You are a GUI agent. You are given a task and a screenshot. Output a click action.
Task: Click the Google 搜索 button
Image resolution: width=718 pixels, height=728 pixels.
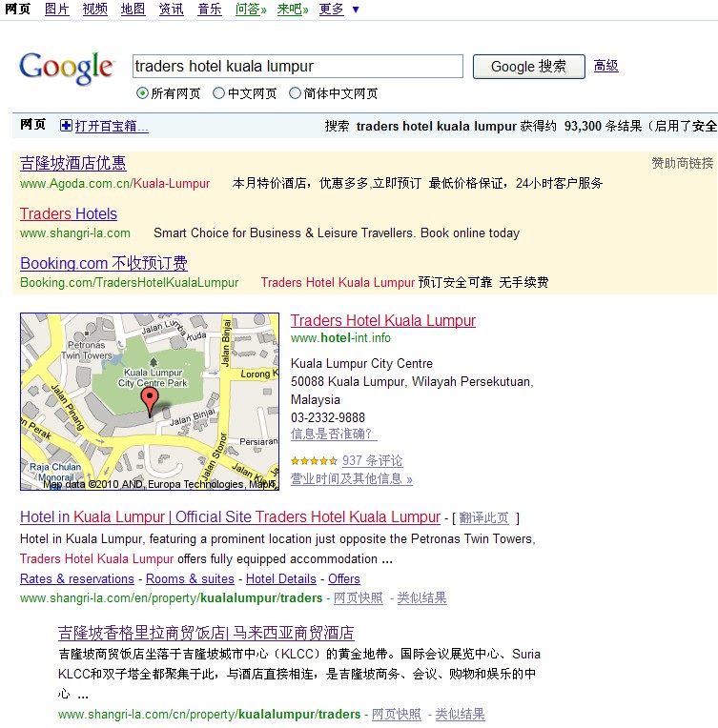[529, 67]
